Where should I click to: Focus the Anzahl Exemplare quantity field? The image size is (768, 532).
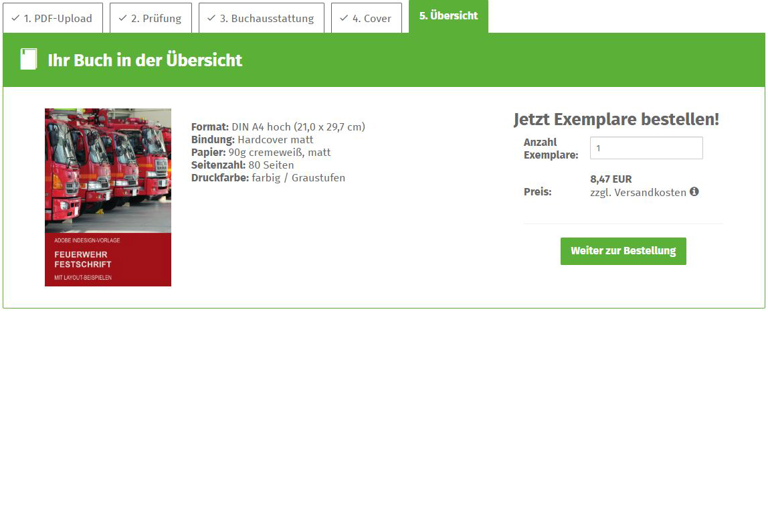(x=646, y=148)
